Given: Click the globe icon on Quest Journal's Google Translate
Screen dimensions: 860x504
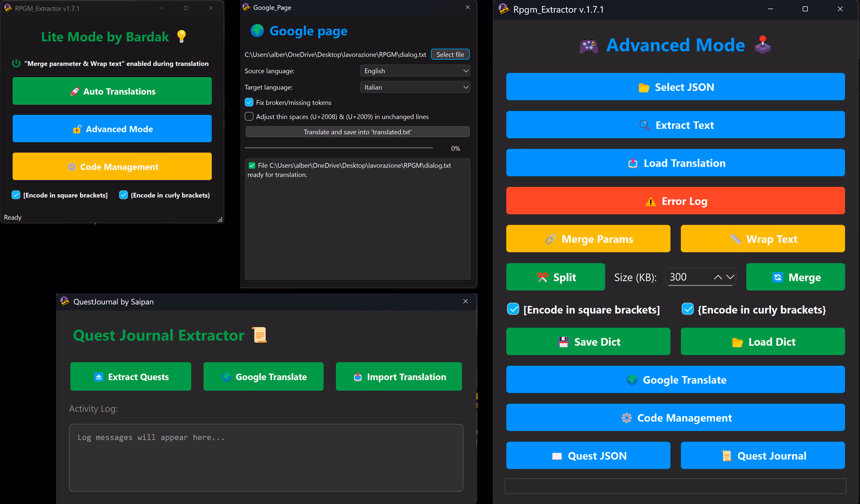Looking at the screenshot, I should 226,377.
